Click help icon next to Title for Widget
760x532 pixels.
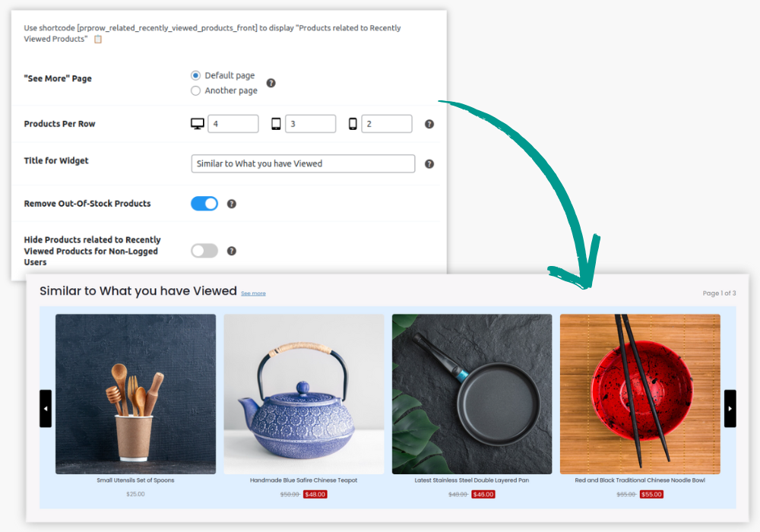tap(429, 163)
